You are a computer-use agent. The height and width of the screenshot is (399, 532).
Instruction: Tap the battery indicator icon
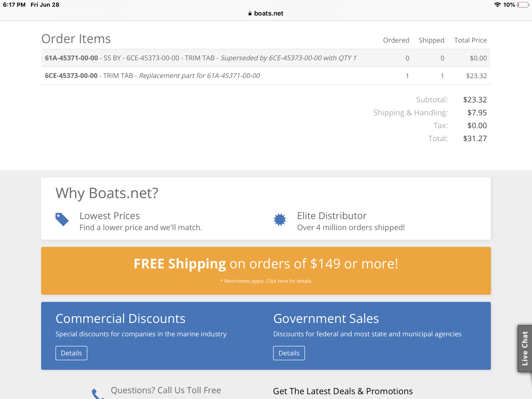click(523, 5)
